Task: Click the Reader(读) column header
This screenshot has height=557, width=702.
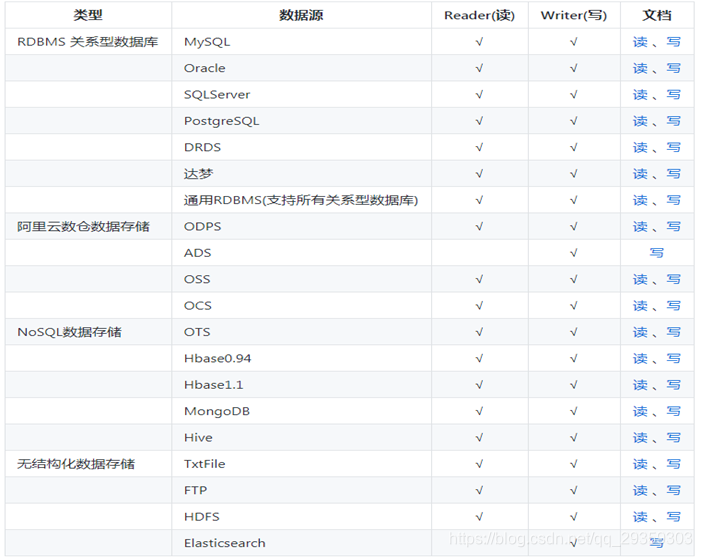Action: 479,16
